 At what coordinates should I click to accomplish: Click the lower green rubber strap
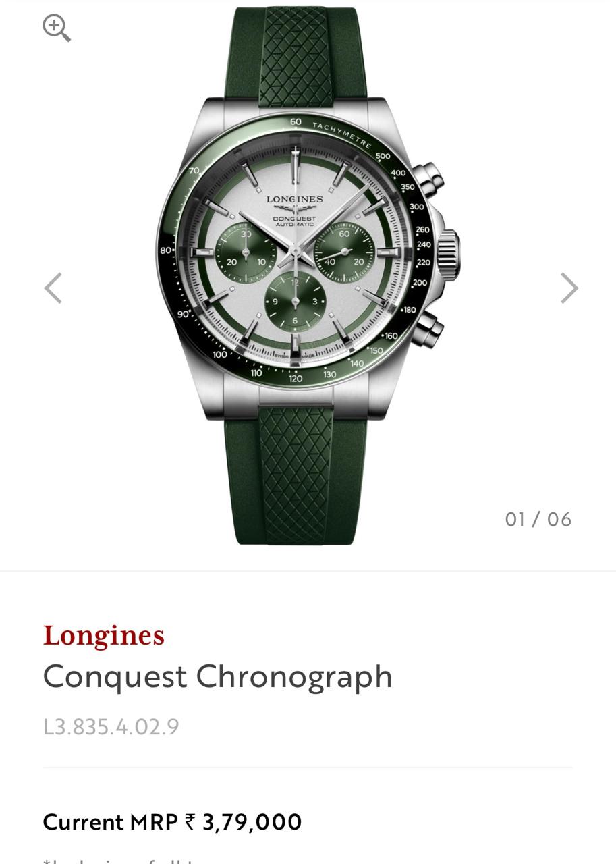click(x=296, y=473)
